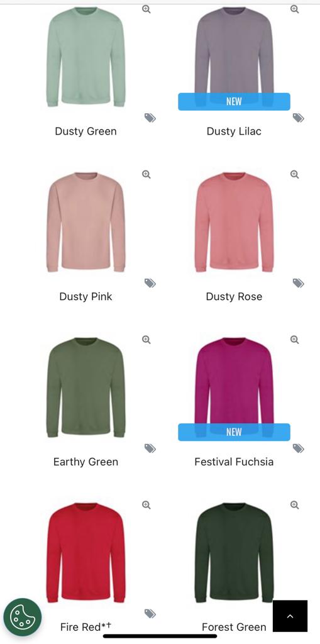Screen dimensions: 320x644
Task: Click the magnifier icon on Dusty Lilac
Action: coord(294,9)
